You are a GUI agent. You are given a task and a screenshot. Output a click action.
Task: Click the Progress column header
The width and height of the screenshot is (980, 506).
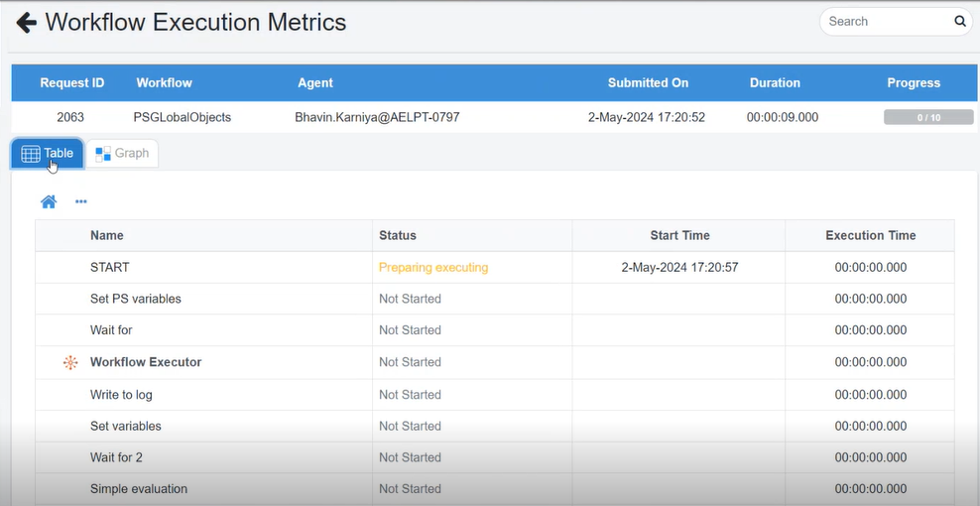click(x=914, y=82)
